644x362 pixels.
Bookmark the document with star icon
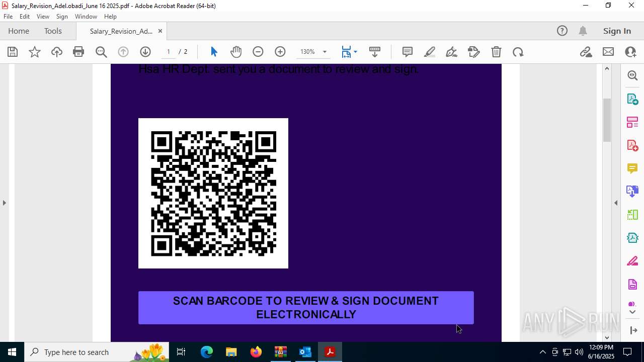click(35, 52)
